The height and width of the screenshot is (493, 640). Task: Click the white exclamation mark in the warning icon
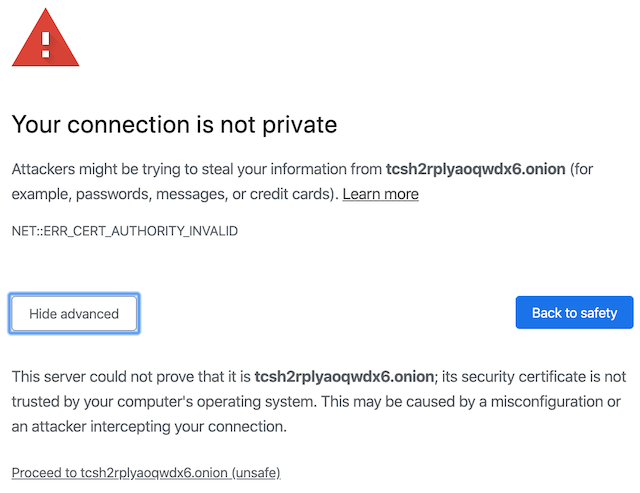[45, 44]
